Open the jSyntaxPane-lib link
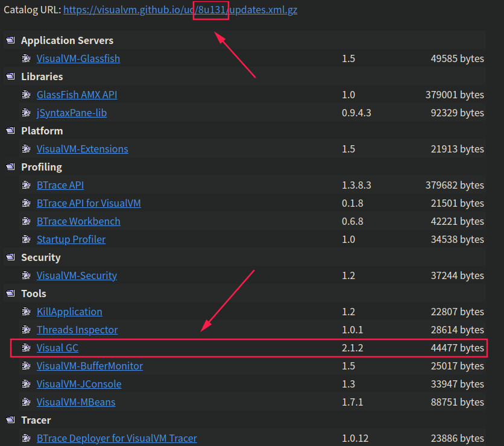 (72, 113)
